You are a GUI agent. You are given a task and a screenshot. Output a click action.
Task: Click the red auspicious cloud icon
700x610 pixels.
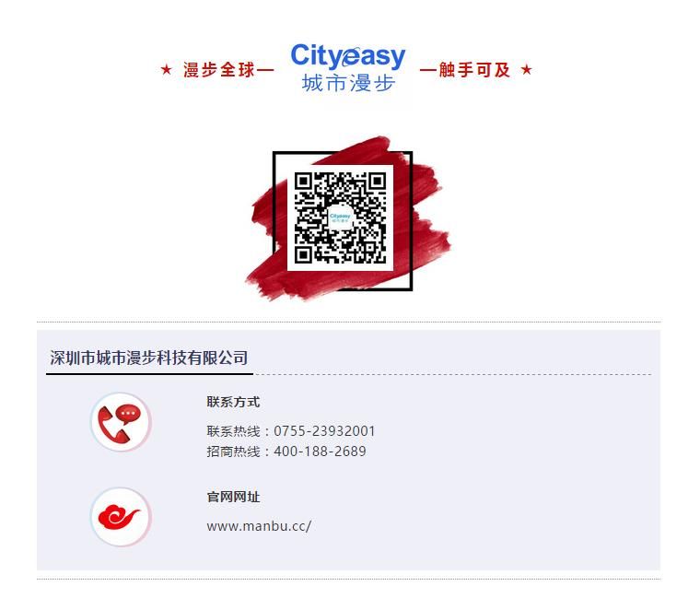(121, 517)
